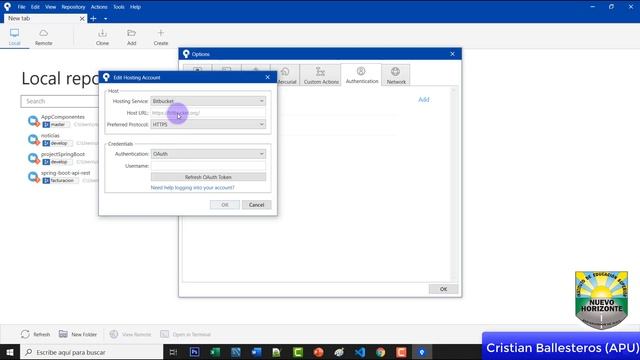
Task: Click the Add repository toolbar icon
Action: click(x=131, y=37)
